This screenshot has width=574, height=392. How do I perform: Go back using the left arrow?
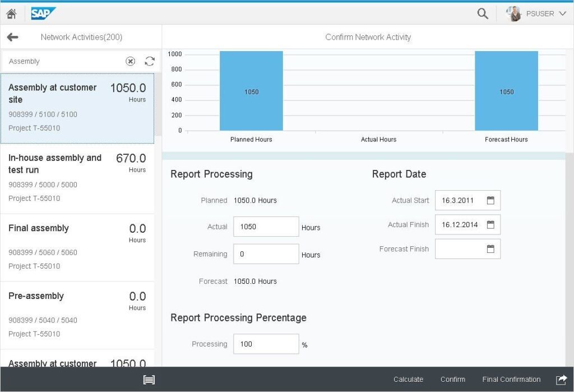pos(12,37)
